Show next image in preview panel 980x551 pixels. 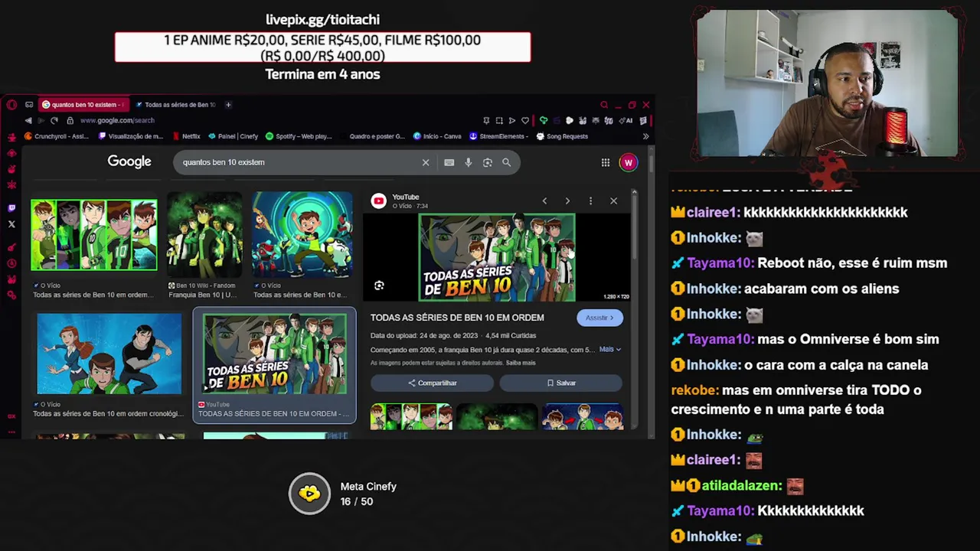pos(567,201)
